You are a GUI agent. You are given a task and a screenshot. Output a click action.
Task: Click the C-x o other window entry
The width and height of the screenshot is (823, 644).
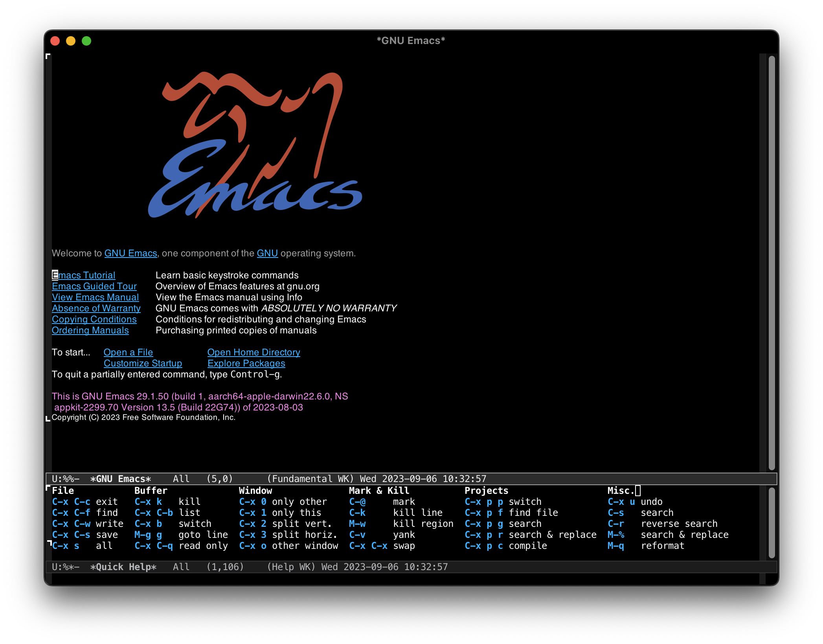point(288,546)
